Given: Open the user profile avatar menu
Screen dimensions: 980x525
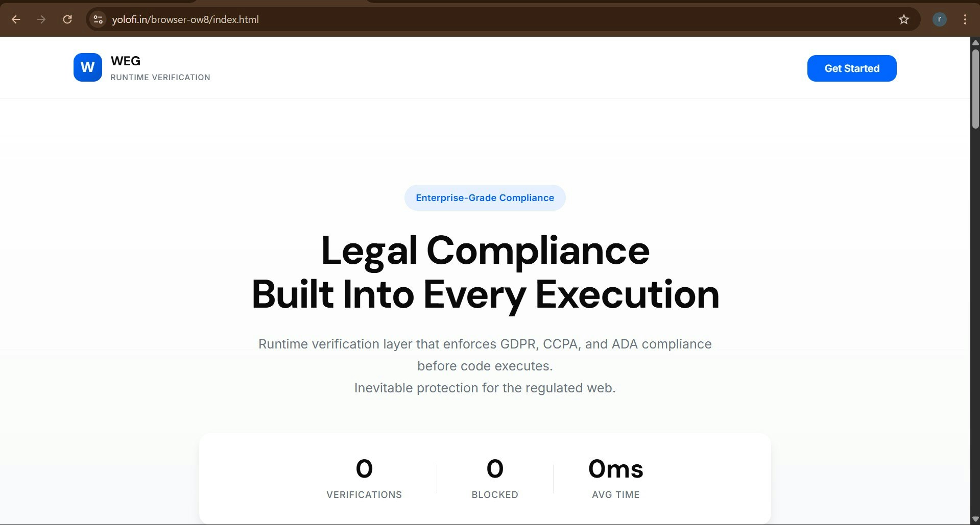Looking at the screenshot, I should (939, 19).
